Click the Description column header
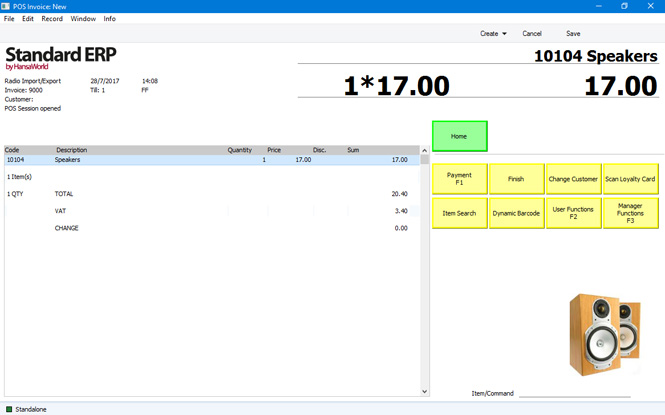The width and height of the screenshot is (665, 415). click(x=72, y=150)
